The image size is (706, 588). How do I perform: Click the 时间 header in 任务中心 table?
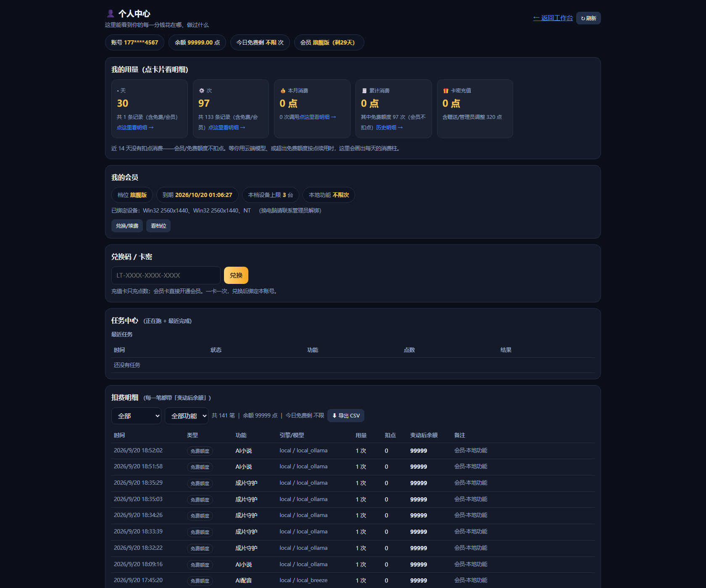pyautogui.click(x=119, y=350)
